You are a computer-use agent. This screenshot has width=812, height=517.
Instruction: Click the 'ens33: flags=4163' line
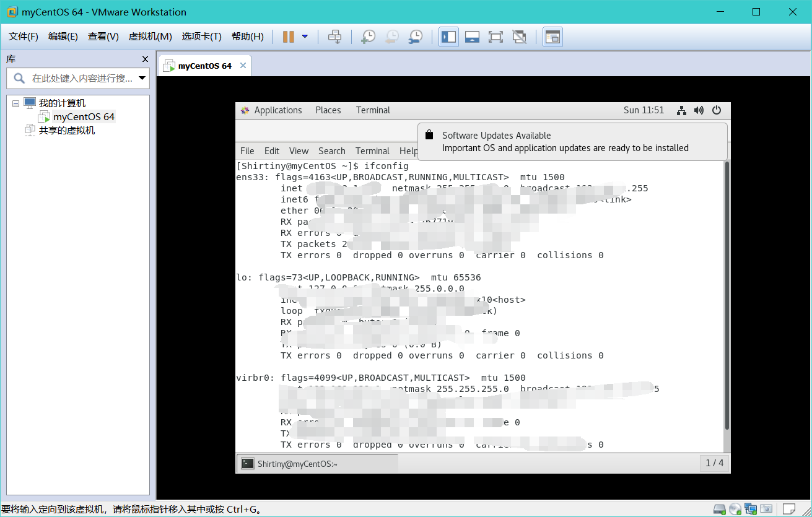pos(401,177)
